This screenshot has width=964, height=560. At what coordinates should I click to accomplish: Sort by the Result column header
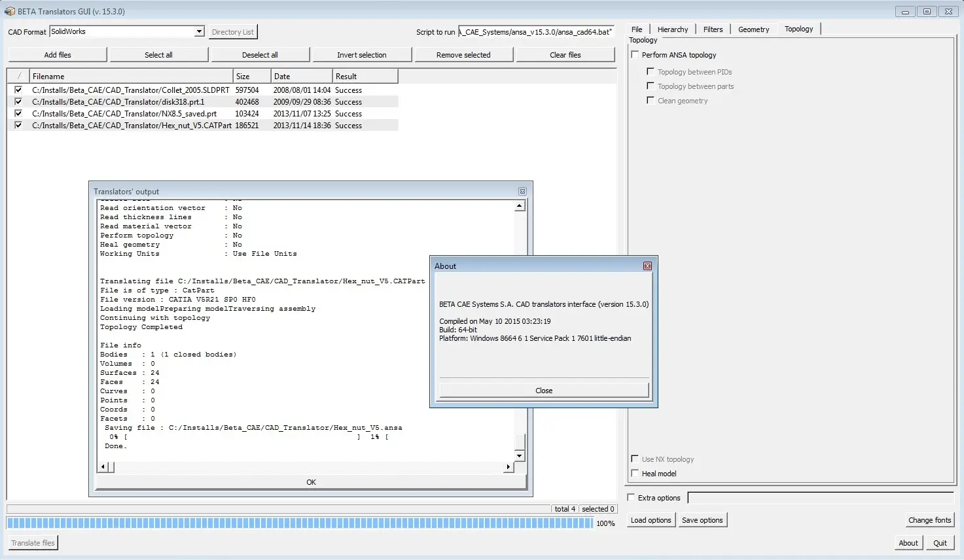[x=365, y=77]
